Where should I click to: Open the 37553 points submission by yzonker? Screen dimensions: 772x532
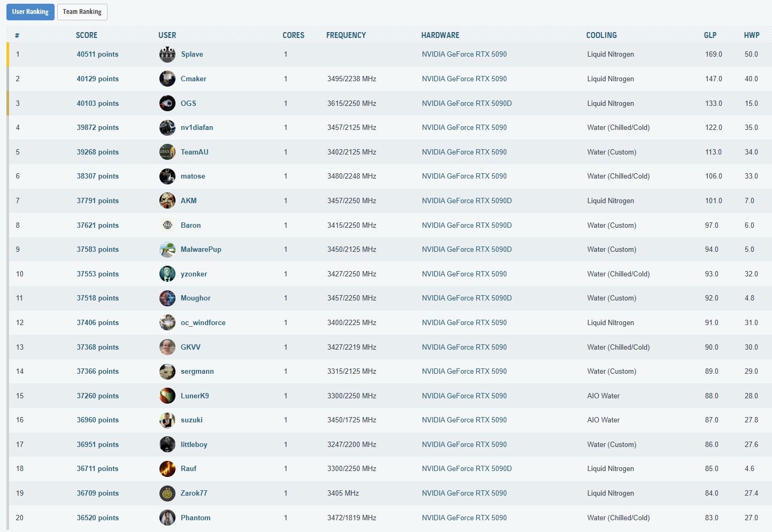(x=97, y=274)
